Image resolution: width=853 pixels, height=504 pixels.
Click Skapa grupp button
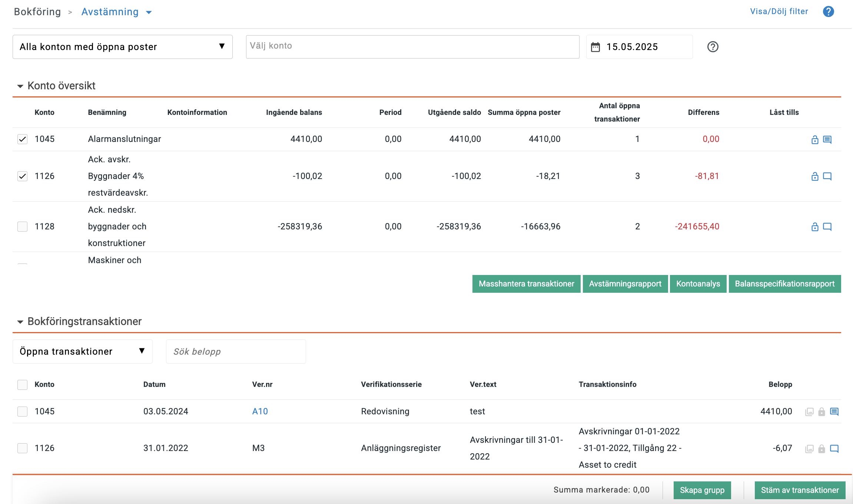702,490
